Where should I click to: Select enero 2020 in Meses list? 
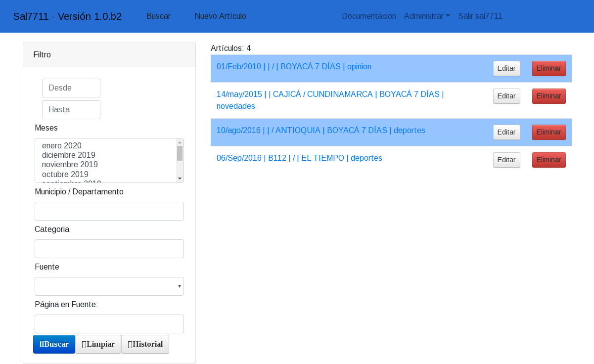[x=61, y=145]
